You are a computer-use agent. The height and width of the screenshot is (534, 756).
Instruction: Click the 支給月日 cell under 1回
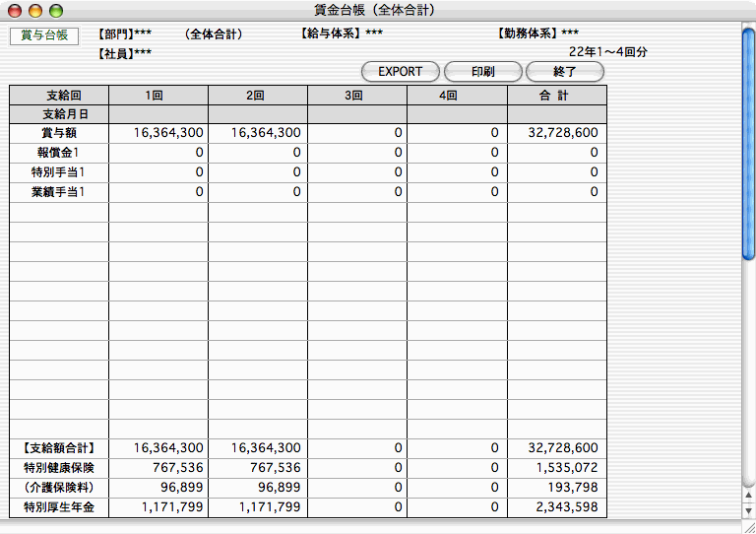[x=157, y=114]
